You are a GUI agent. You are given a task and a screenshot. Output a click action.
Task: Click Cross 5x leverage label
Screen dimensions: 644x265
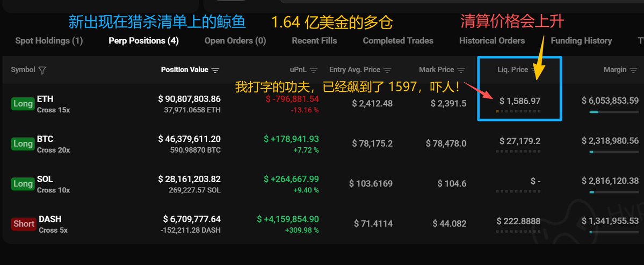point(53,230)
